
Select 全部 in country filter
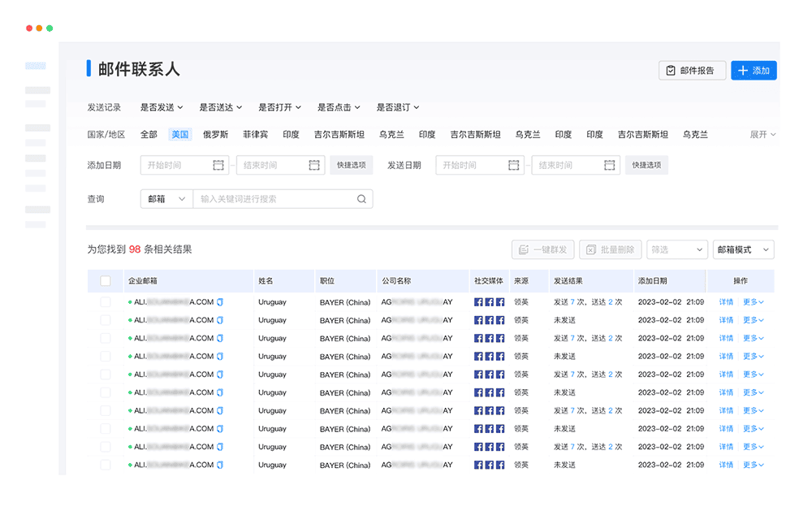click(x=149, y=135)
